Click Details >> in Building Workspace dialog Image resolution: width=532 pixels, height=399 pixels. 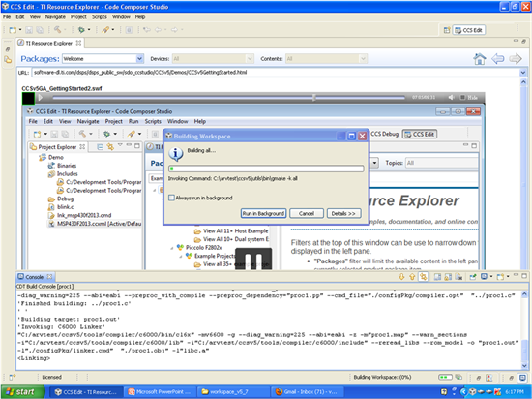pyautogui.click(x=343, y=213)
